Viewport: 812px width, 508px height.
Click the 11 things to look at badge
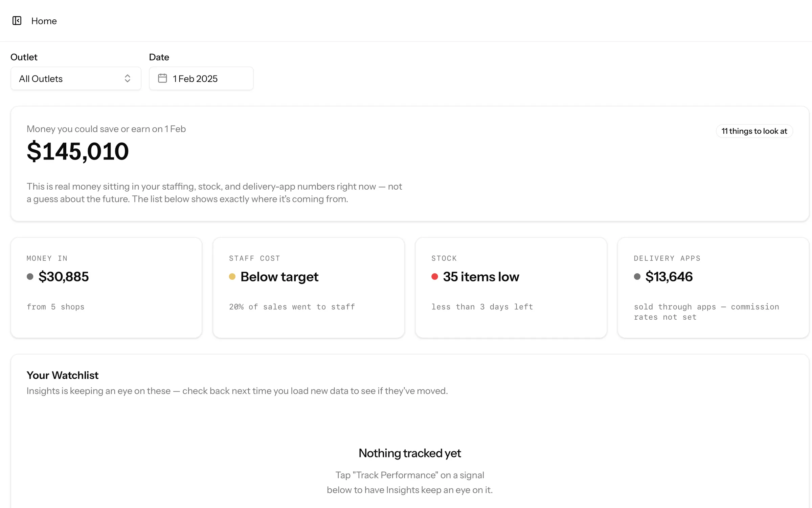[754, 131]
